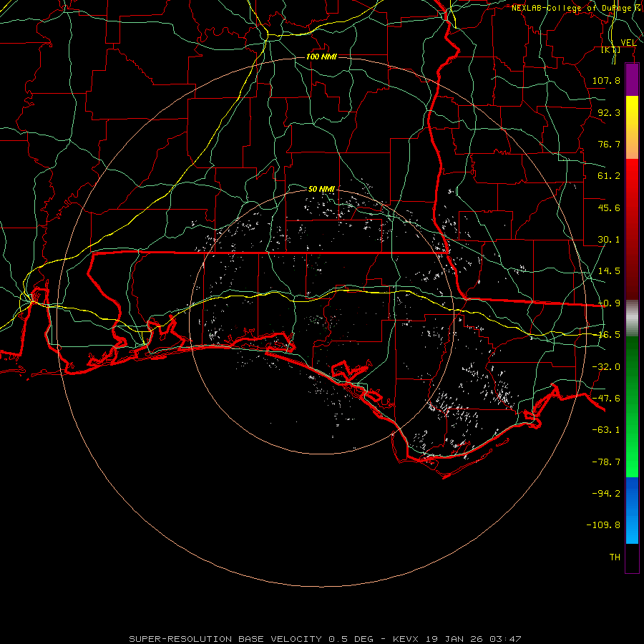Click the 50 NMI range ring label
This screenshot has height=644, width=644.
coord(321,189)
